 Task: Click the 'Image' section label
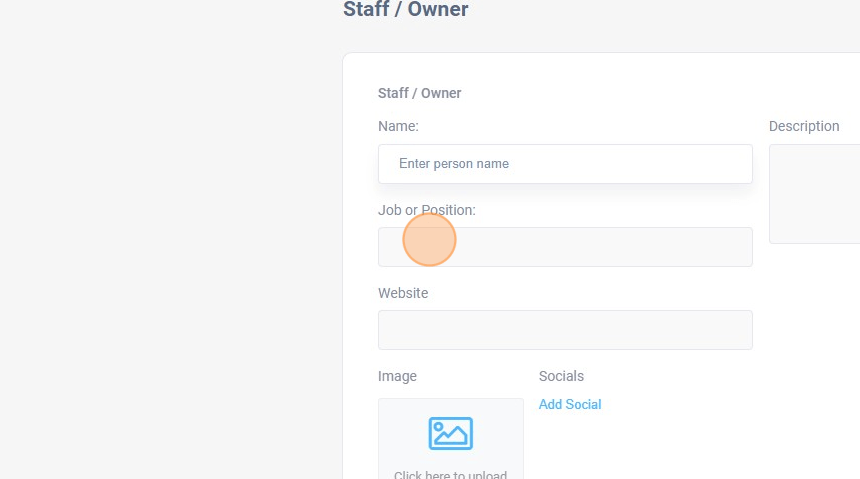397,376
